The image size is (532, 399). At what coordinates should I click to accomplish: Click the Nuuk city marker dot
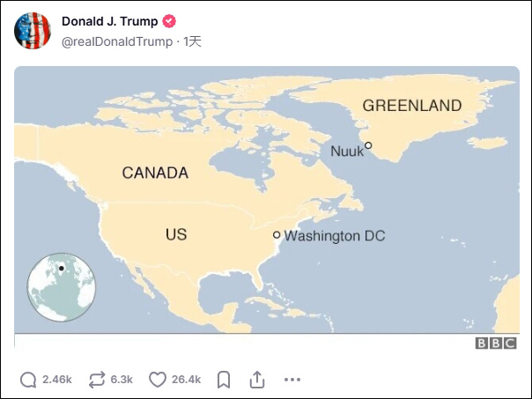368,145
